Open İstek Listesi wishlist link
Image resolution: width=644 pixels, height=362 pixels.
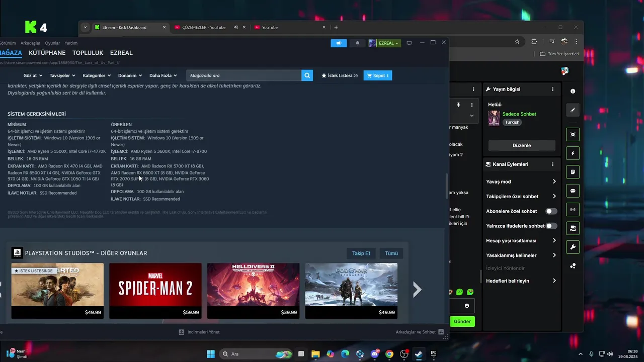click(x=340, y=75)
